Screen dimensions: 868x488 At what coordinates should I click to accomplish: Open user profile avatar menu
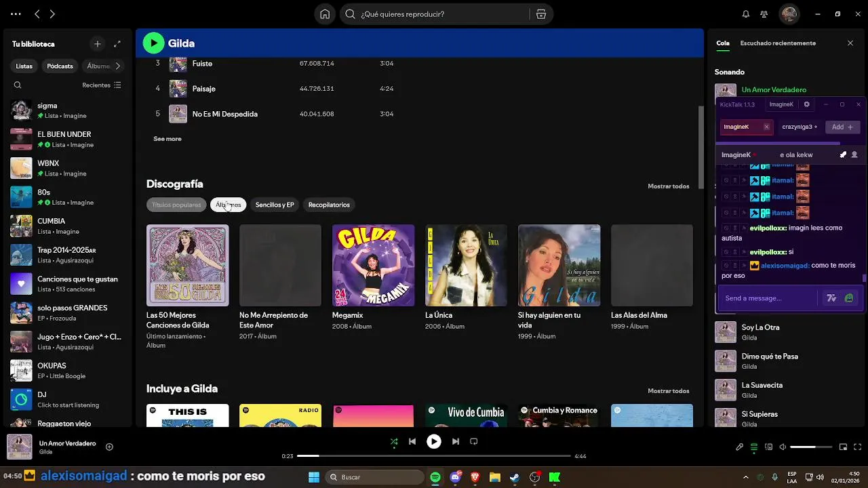[x=789, y=14]
